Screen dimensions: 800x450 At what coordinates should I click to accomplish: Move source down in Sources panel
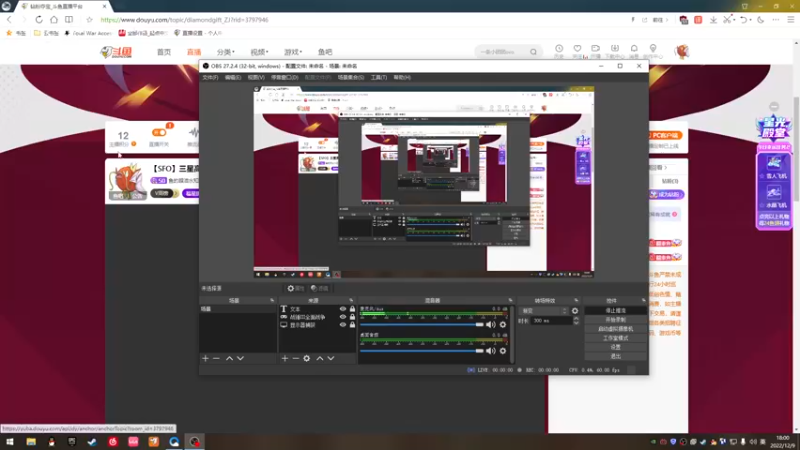click(331, 359)
